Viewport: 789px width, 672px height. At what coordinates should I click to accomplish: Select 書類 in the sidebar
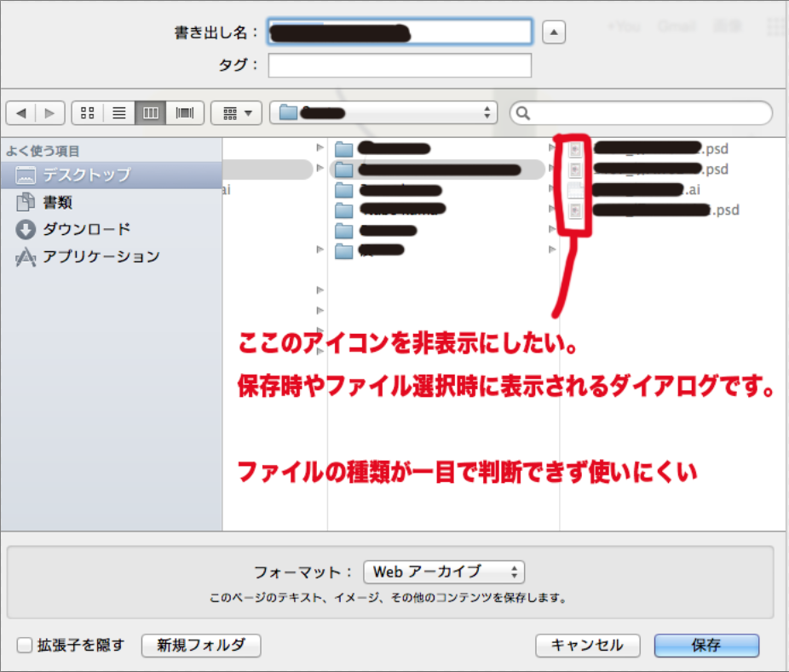coord(112,202)
